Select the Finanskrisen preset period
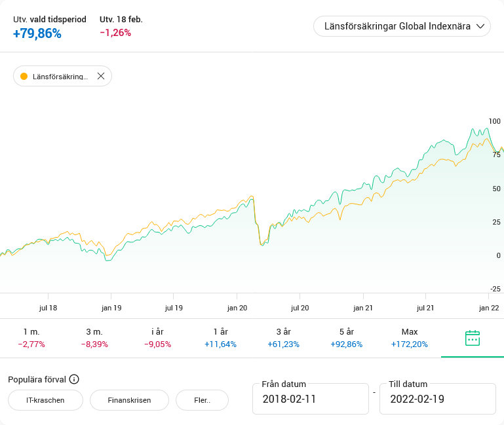 129,399
